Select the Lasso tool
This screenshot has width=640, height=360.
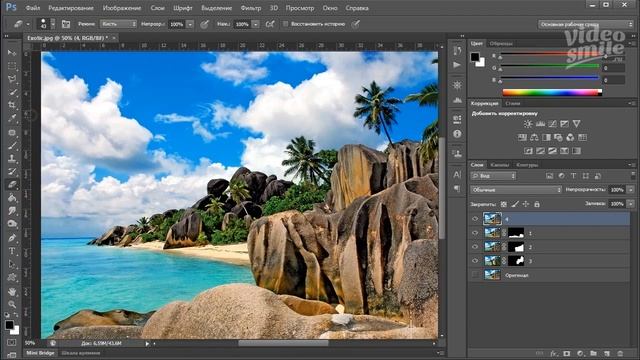tap(12, 79)
